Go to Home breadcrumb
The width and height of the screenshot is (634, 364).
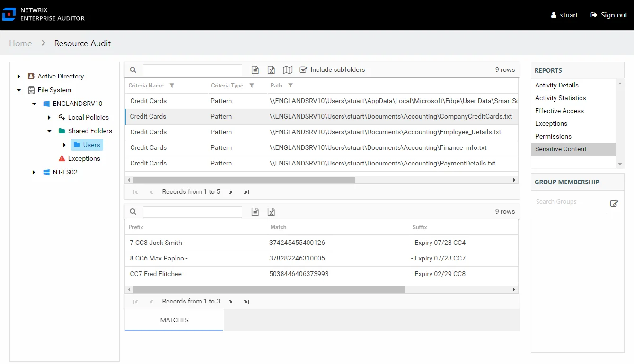(x=20, y=43)
